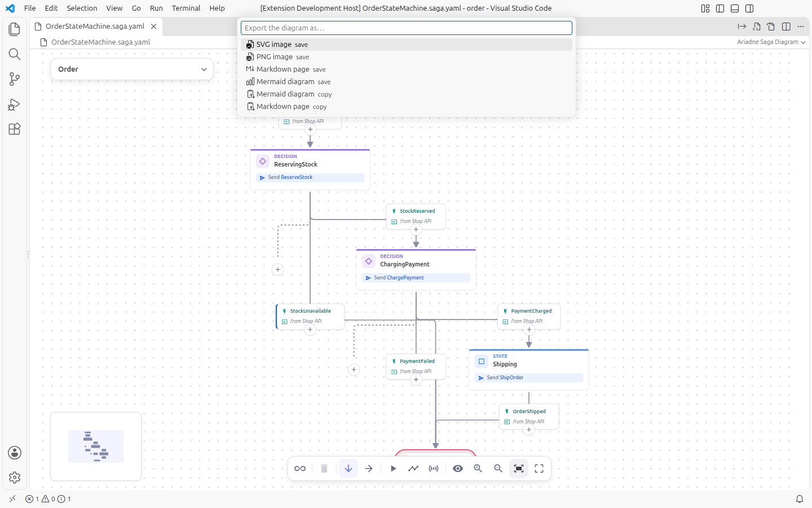Open the Customize Layout button
812x508 pixels.
705,8
